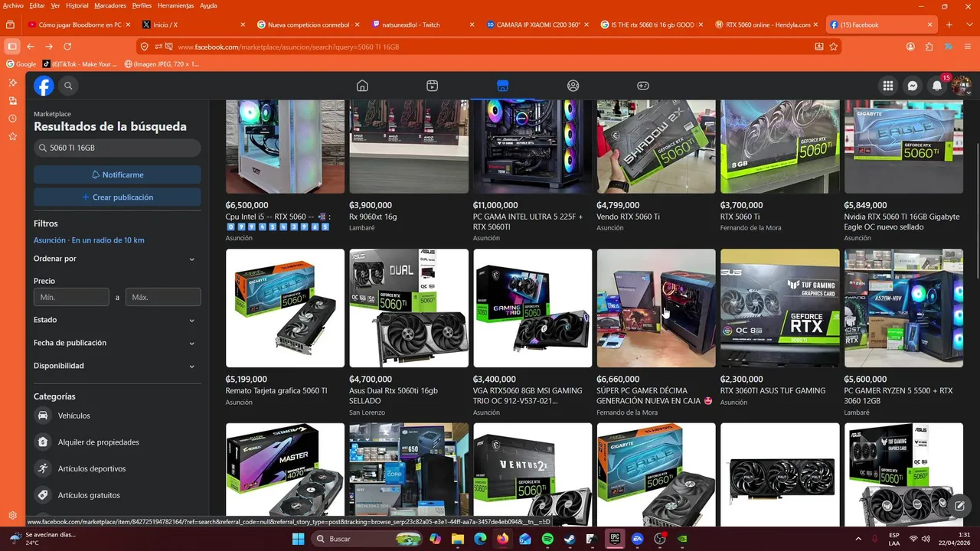Image resolution: width=980 pixels, height=551 pixels.
Task: Open Epic Games Launcher in taskbar
Action: tap(615, 539)
